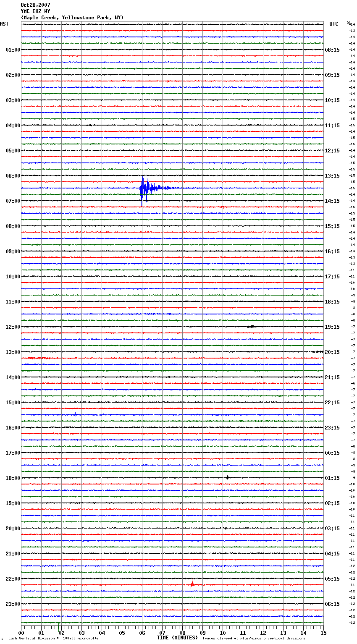Screen dimensions: 357x644
Task: Select the 16:00 MST time label
Action: [x=13, y=428]
